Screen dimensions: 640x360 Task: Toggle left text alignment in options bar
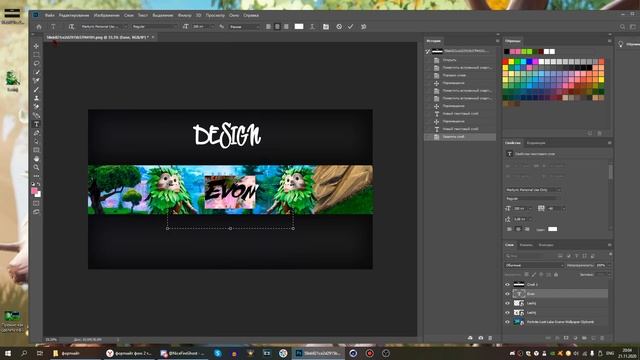point(268,27)
